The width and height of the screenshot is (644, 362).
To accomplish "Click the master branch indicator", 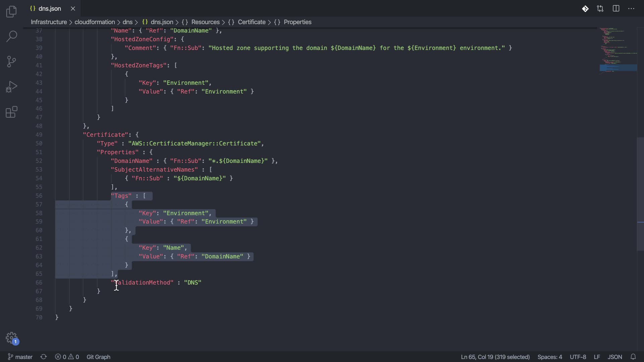I will click(x=20, y=357).
